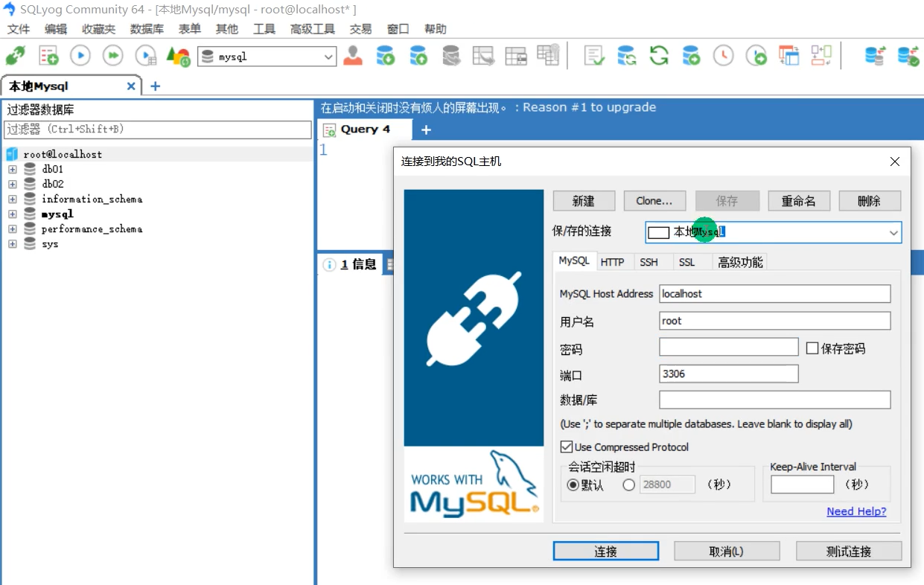
Task: Open the user manager icon in the toolbar
Action: click(x=352, y=56)
